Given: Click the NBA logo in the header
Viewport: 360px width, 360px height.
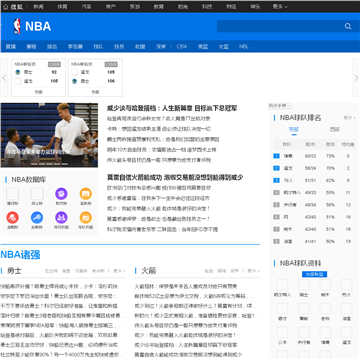Looking at the screenshot, I should click(32, 26).
